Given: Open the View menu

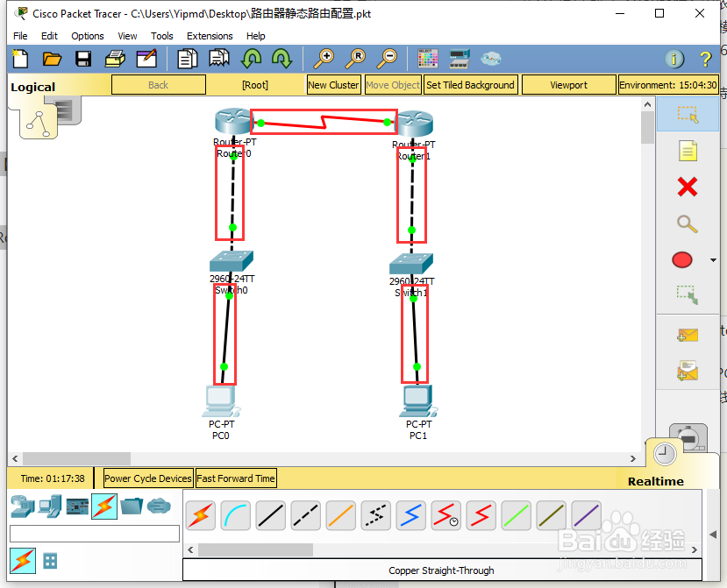Looking at the screenshot, I should point(127,36).
